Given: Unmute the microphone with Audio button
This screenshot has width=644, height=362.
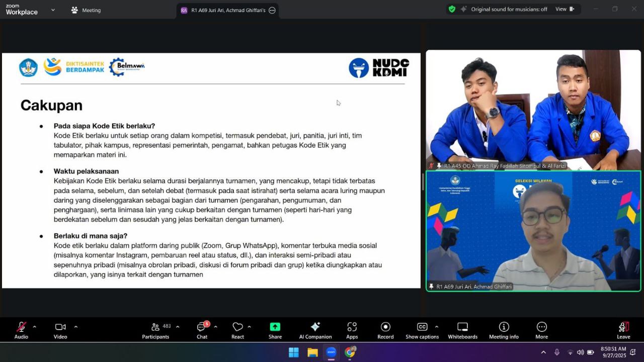Looking at the screenshot, I should (21, 330).
